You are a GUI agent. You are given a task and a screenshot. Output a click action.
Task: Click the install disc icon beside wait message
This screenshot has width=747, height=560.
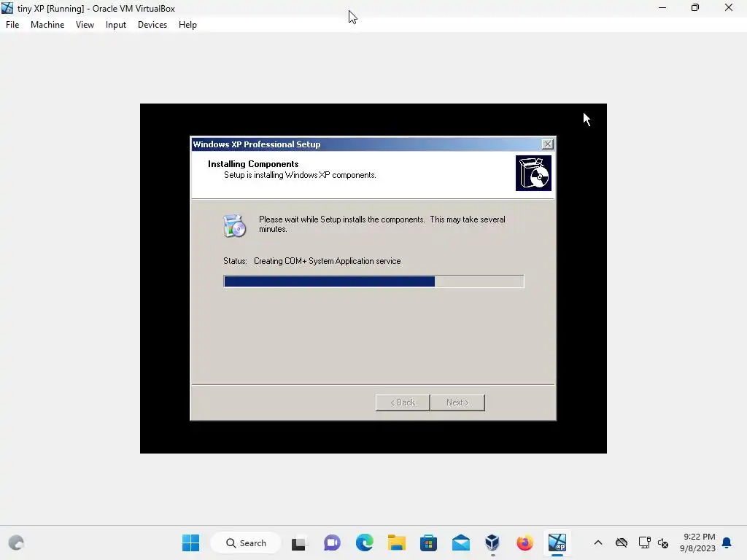click(x=234, y=226)
